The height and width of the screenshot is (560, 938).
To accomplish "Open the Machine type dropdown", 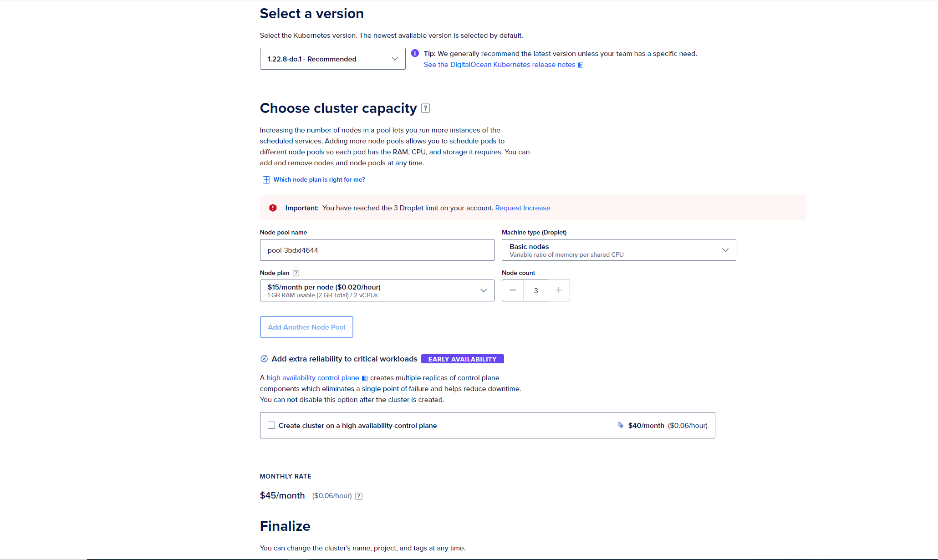I will [618, 250].
